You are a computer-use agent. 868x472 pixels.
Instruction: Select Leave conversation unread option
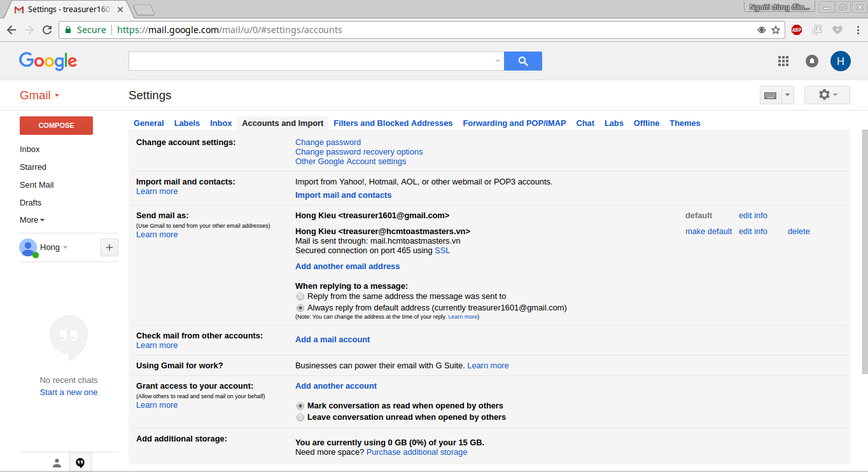coord(300,417)
